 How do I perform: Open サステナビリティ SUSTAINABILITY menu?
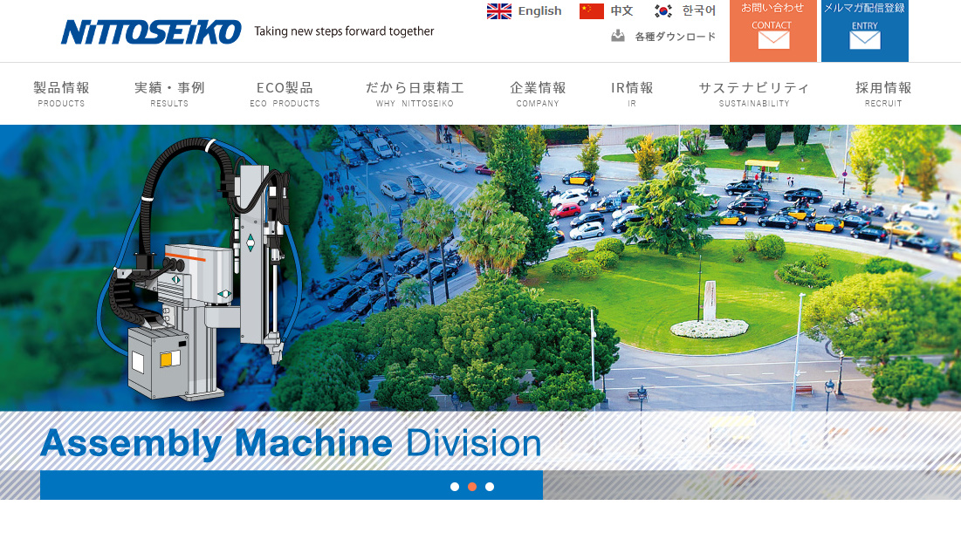pos(754,93)
